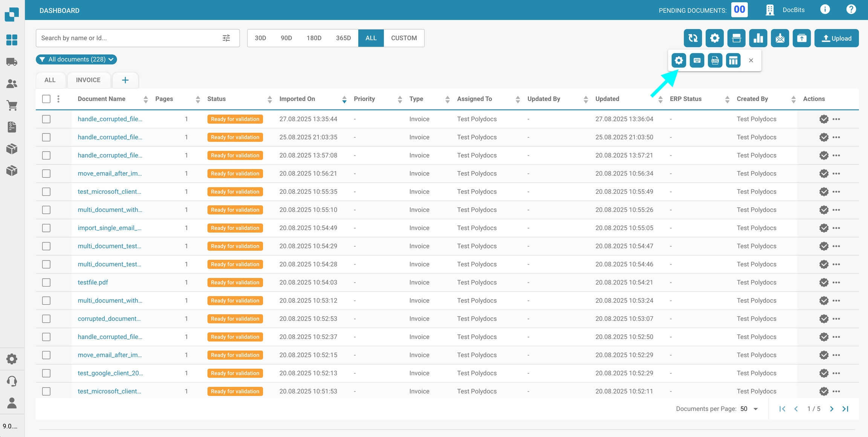Switch to the INVOICE tab
This screenshot has height=437, width=868.
88,80
